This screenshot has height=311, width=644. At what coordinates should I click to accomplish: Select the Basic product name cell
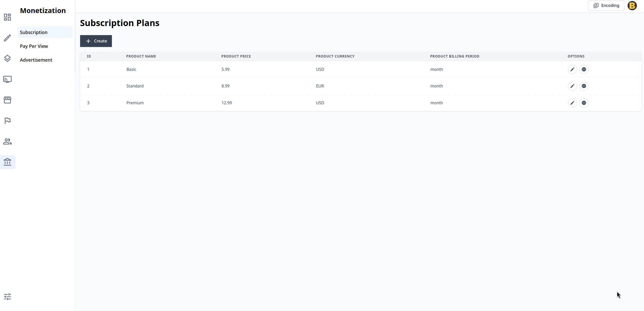point(131,69)
